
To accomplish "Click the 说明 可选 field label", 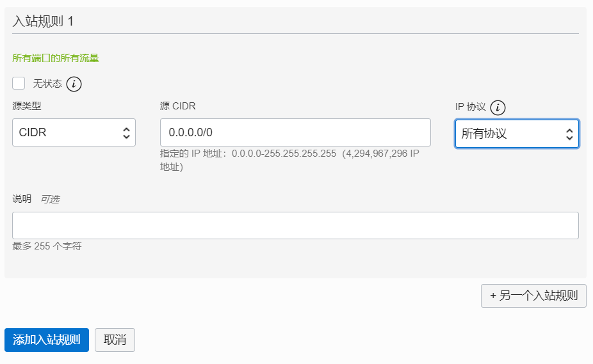I will tap(36, 199).
